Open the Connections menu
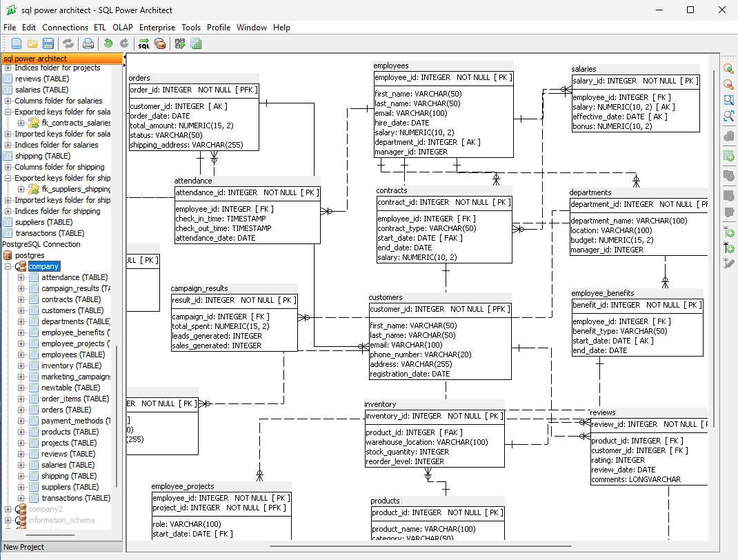Screen dimensions: 738x560 tap(65, 28)
